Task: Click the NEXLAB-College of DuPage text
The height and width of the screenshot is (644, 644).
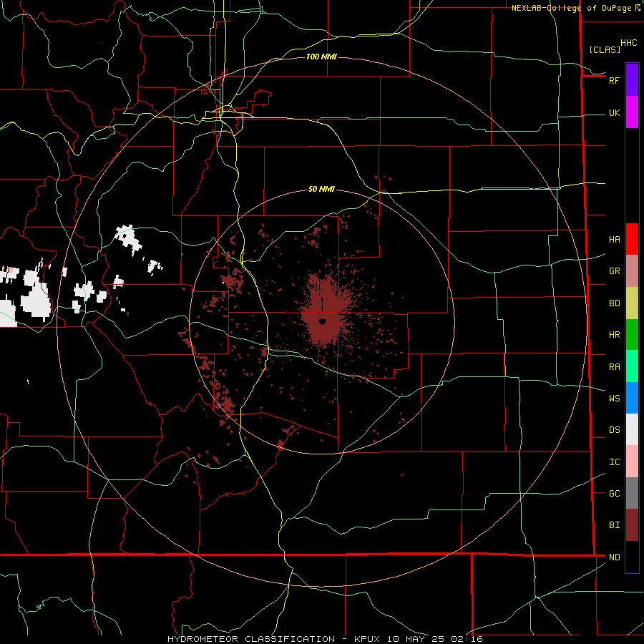Action: pyautogui.click(x=573, y=8)
